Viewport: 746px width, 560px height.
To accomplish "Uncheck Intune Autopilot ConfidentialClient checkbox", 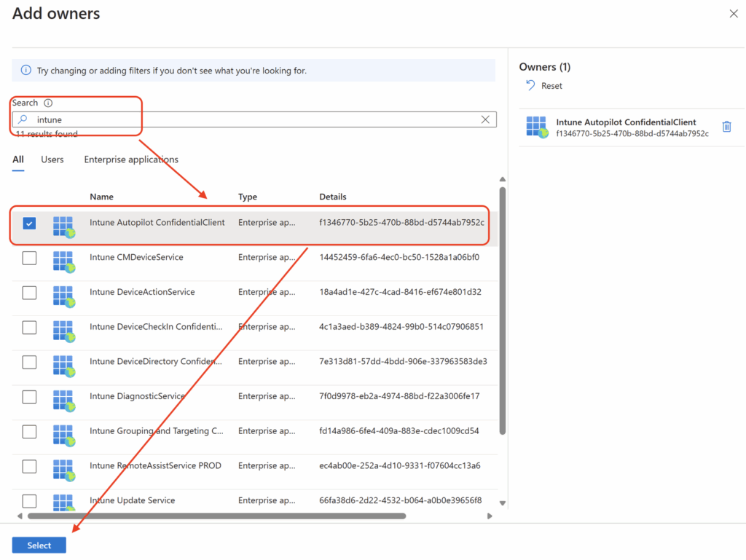I will (x=29, y=223).
